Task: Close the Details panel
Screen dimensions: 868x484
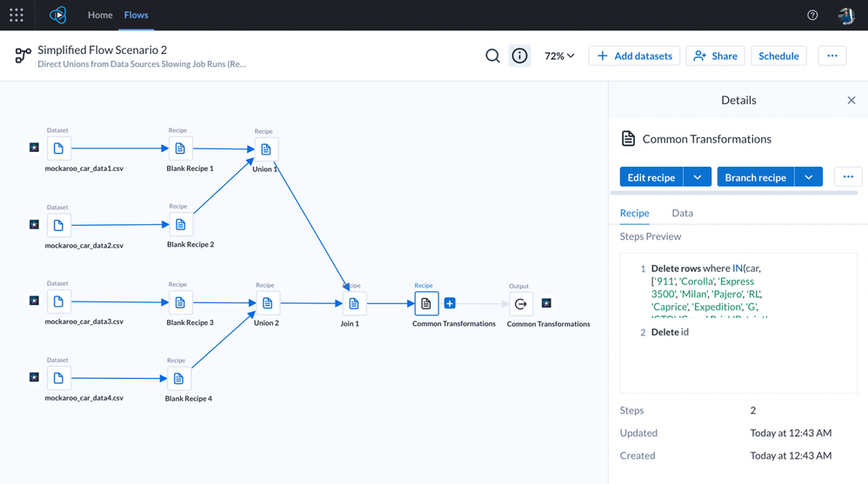Action: [851, 100]
